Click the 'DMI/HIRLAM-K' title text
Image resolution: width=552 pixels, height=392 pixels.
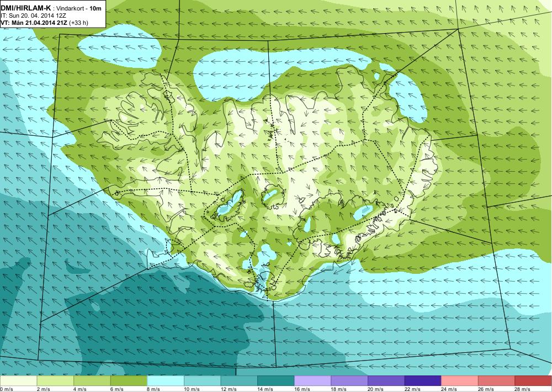coord(26,8)
